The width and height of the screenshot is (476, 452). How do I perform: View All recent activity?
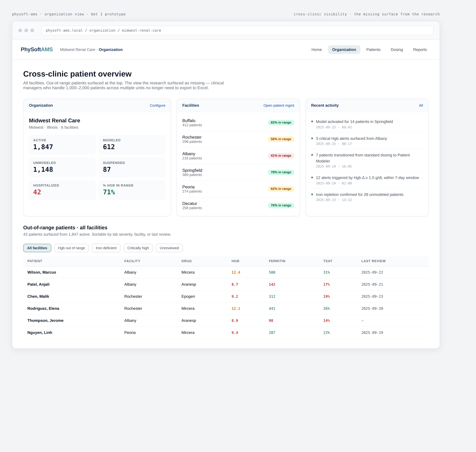click(x=421, y=105)
